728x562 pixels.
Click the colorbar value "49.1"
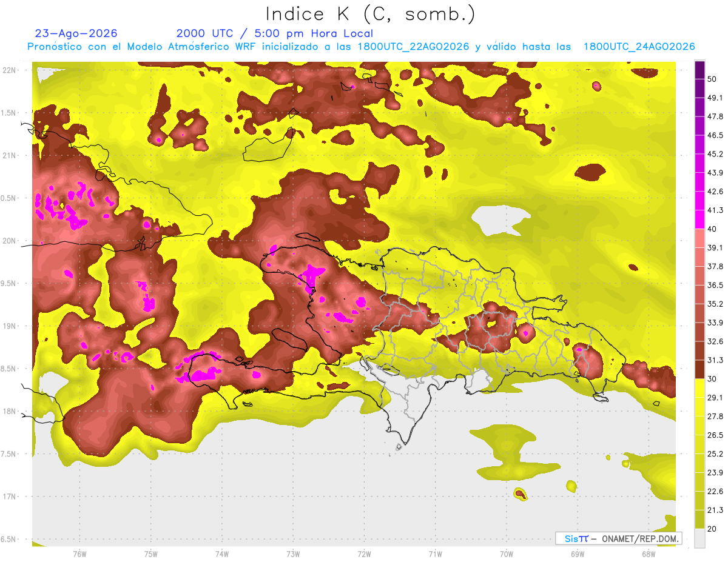pyautogui.click(x=715, y=98)
